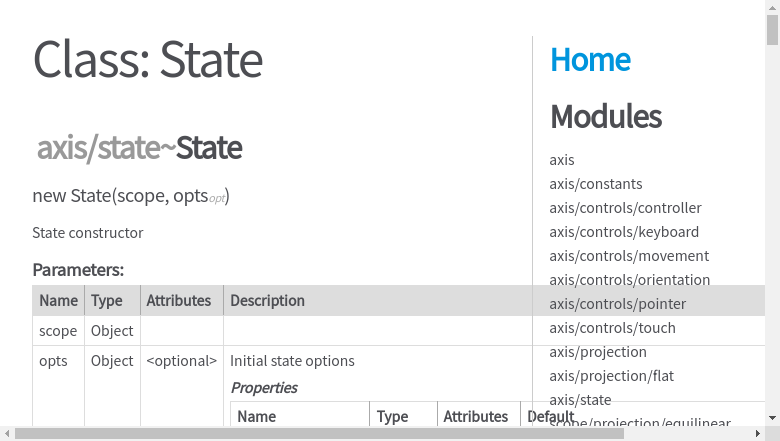The image size is (780, 441).
Task: Go to axis/constants module
Action: click(x=596, y=184)
